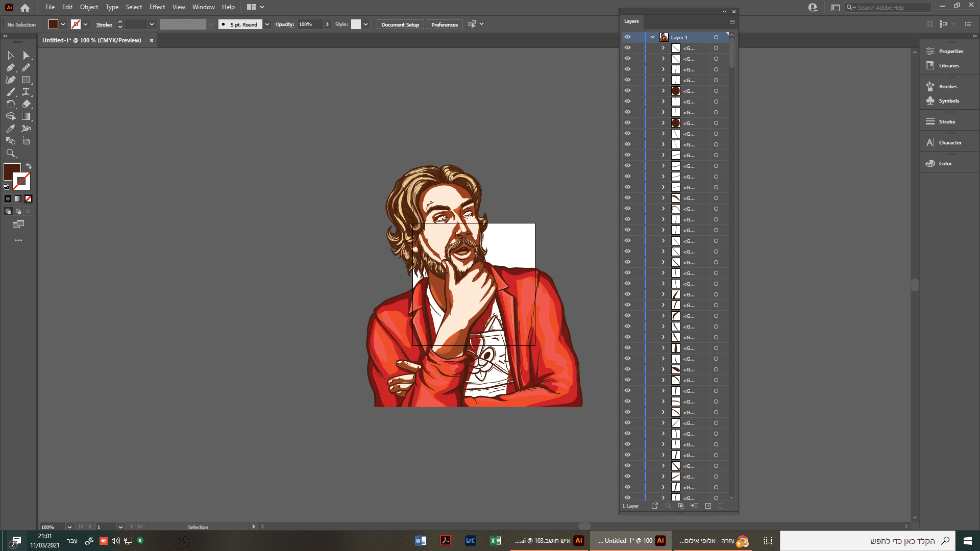Collapse the Layer 1 tree
The height and width of the screenshot is (551, 980).
[x=652, y=37]
